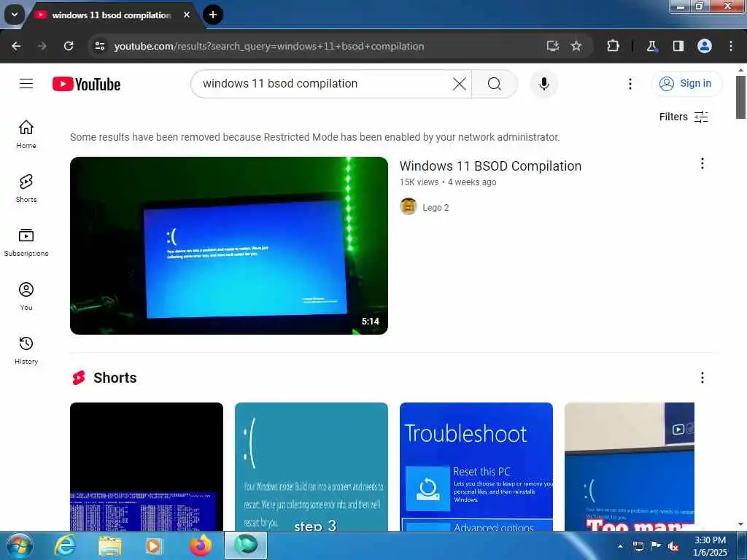Open the tab search dropdown arrow
Viewport: 747px width, 560px height.
click(x=15, y=15)
